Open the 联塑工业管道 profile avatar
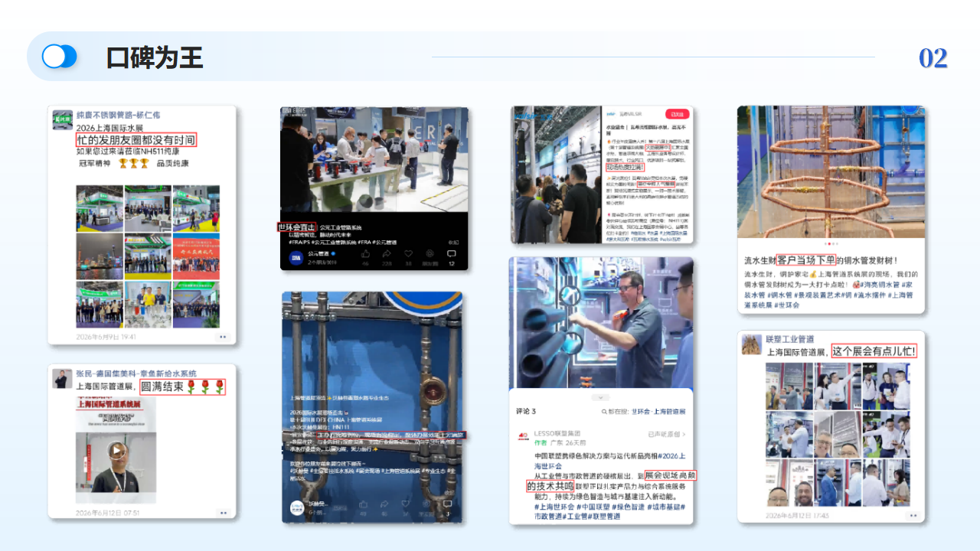Screen dimensions: 980x551 click(752, 344)
